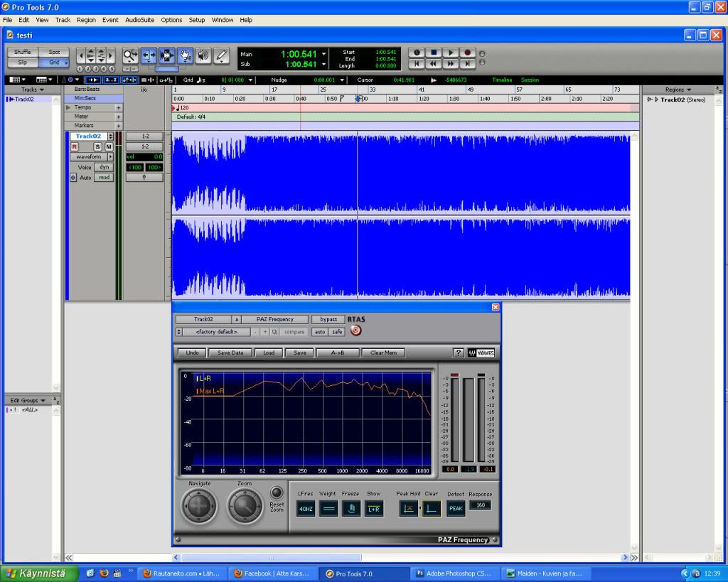The height and width of the screenshot is (582, 728).
Task: Toggle Grid edit mode
Action: 54,63
